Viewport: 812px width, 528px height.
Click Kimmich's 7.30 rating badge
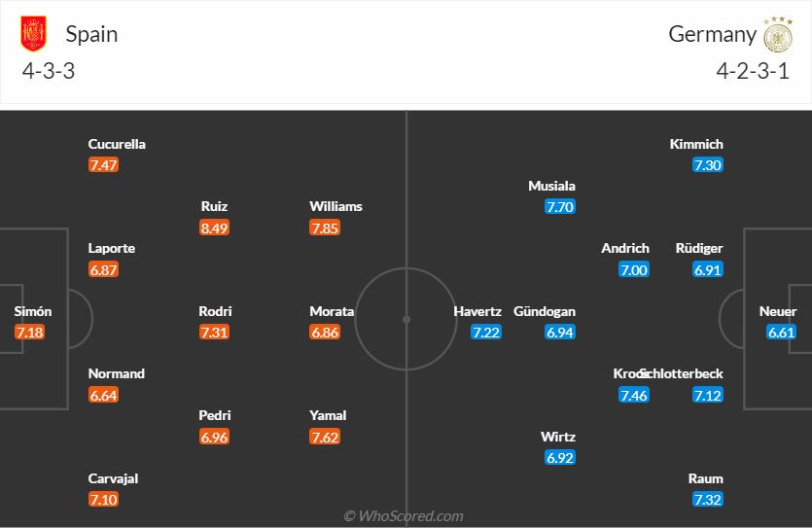click(708, 165)
